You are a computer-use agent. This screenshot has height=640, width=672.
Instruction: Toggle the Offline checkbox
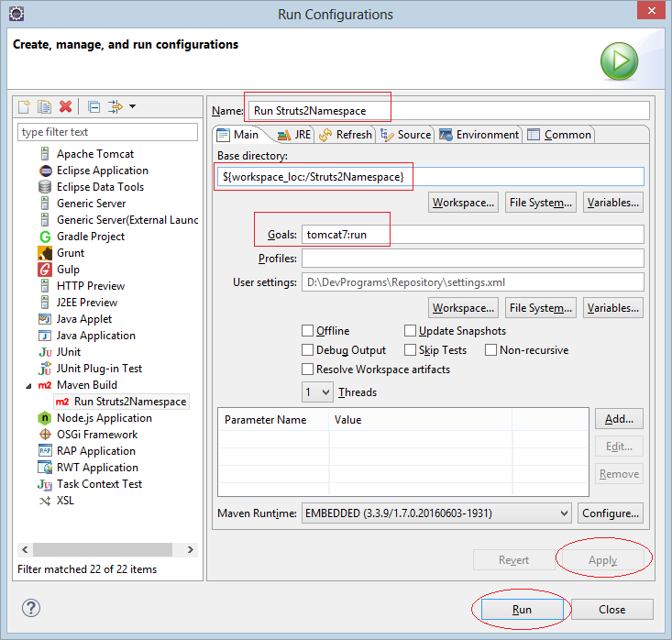tap(307, 331)
